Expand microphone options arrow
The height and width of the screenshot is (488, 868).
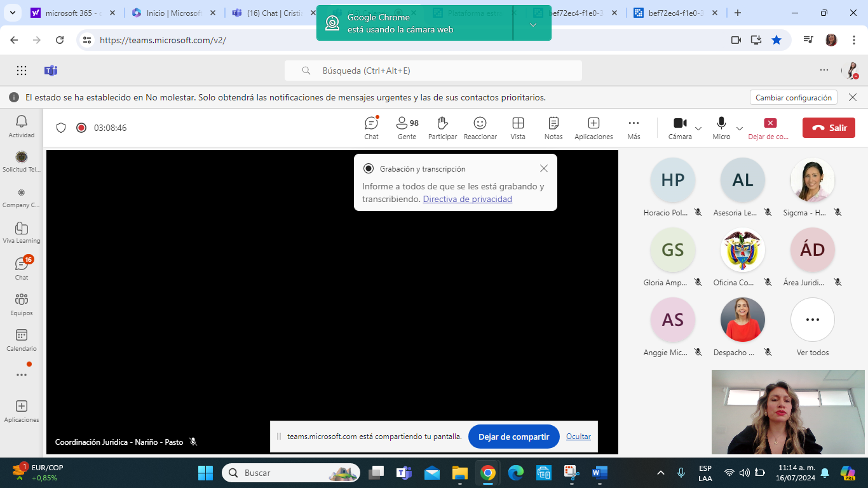pos(740,128)
